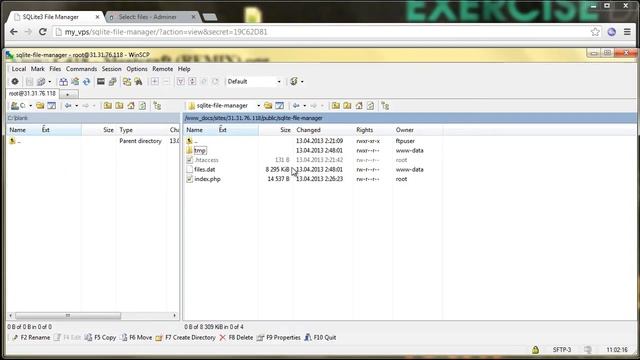This screenshot has width=640, height=360.
Task: Click F2 Rename button
Action: point(31,338)
